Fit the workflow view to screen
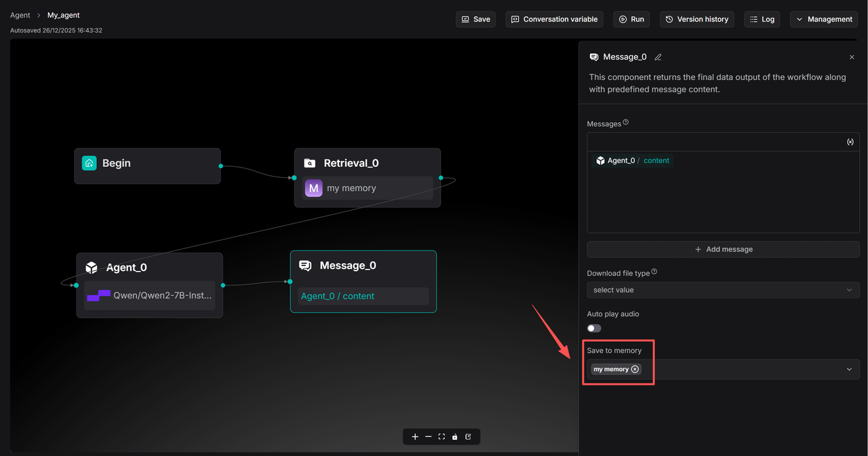 coord(441,437)
